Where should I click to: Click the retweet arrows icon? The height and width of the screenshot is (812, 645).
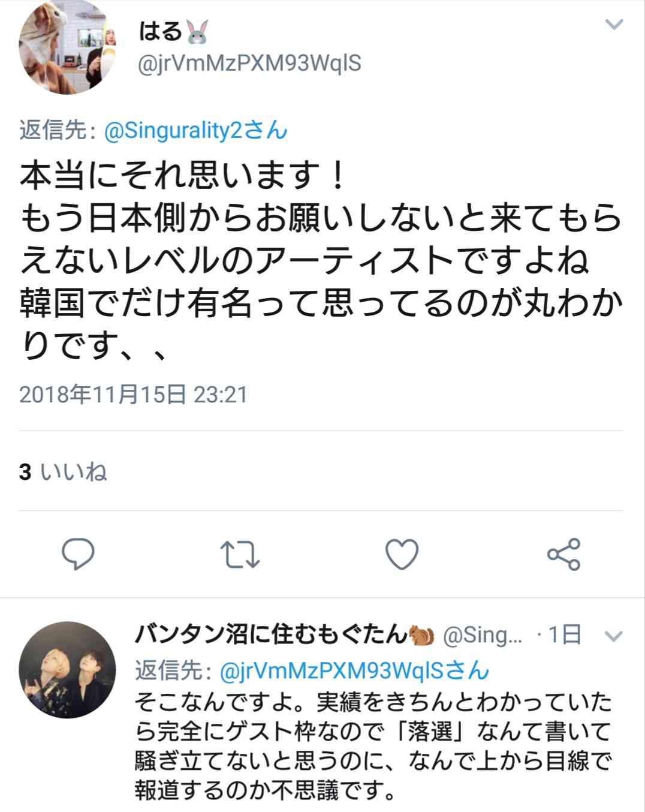240,554
